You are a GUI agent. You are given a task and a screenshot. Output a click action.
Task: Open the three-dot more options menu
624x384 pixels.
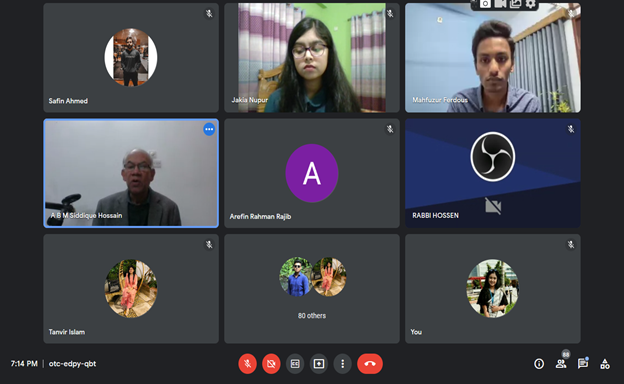(343, 364)
